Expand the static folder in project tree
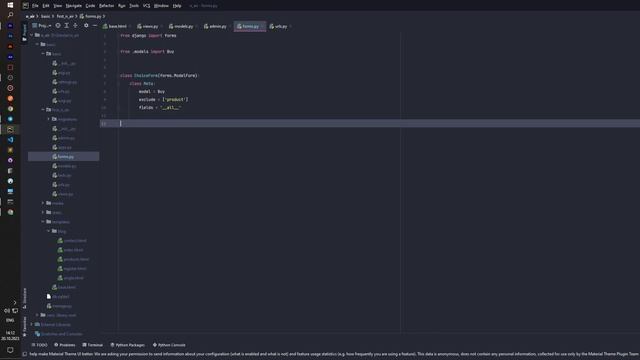This screenshot has height=360, width=640. click(43, 213)
